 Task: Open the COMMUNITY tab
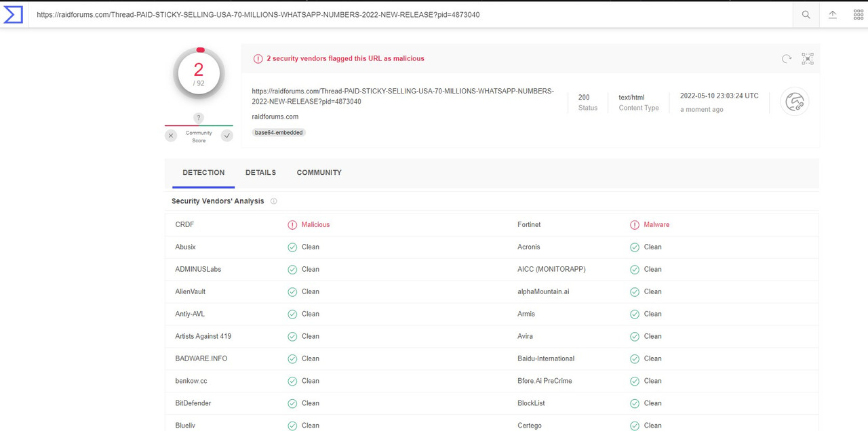319,173
